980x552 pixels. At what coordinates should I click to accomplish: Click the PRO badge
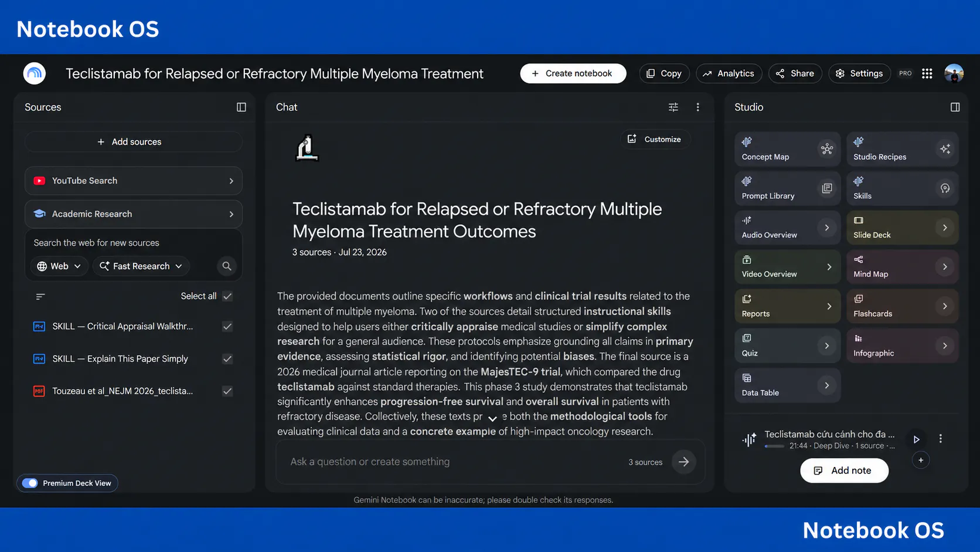click(x=906, y=73)
